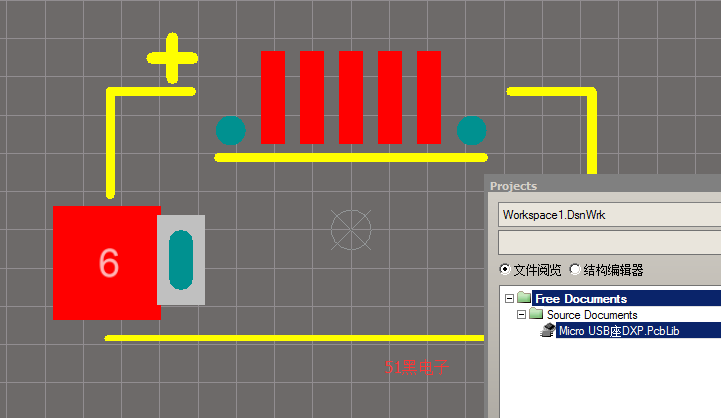Select the yellow line under the pads

click(351, 158)
